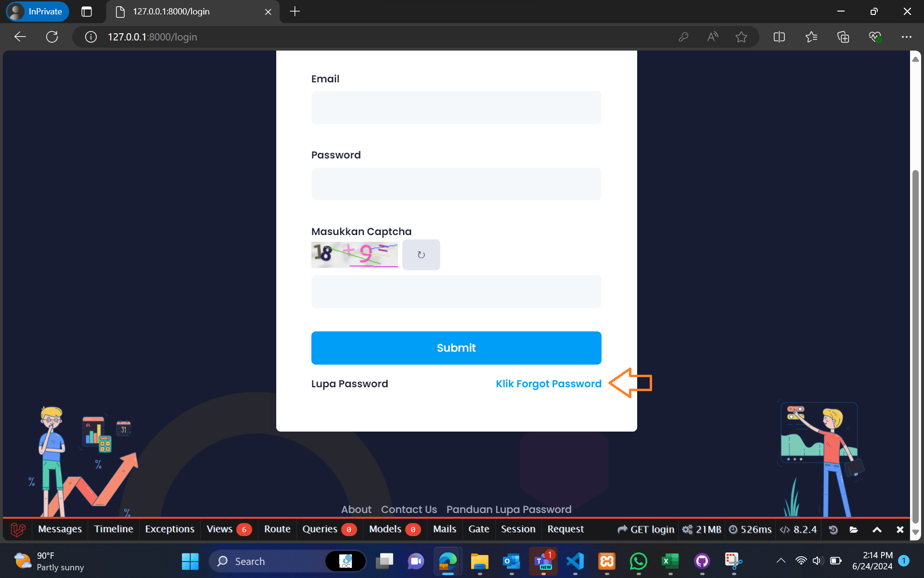Open the saved passwords key icon

point(683,37)
